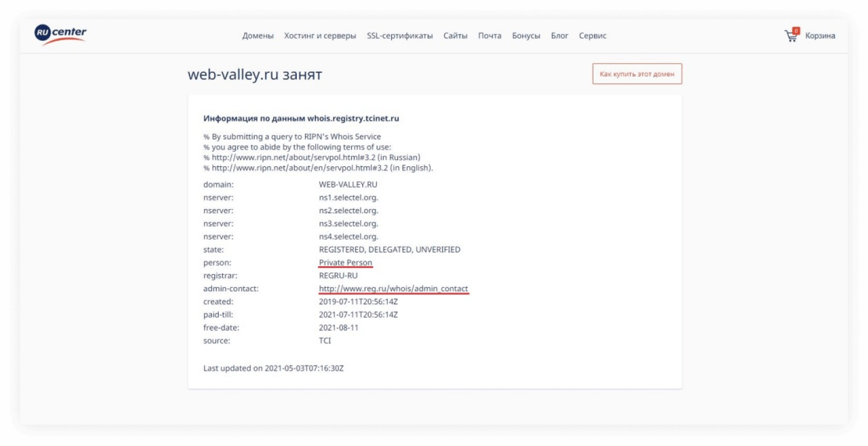Select the Russian servpol.html terms URL line
This screenshot has width=868, height=446.
(312, 158)
